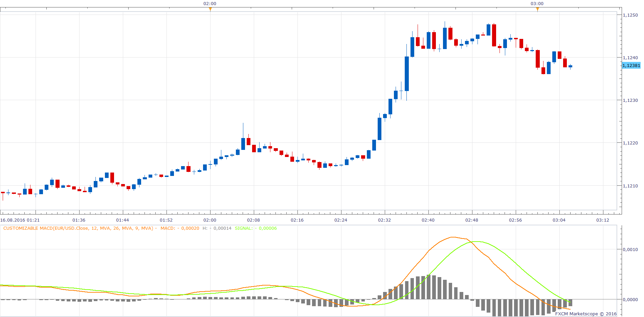Click the MACD value - 0,00020 label
Image resolution: width=644 pixels, height=317 pixels.
180,228
